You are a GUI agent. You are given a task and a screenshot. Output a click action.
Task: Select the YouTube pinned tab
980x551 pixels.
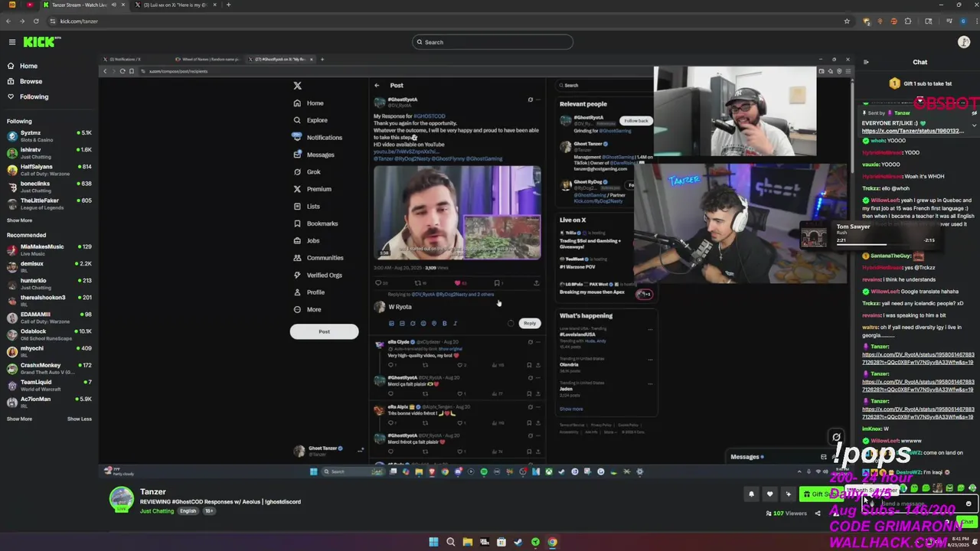coord(30,5)
